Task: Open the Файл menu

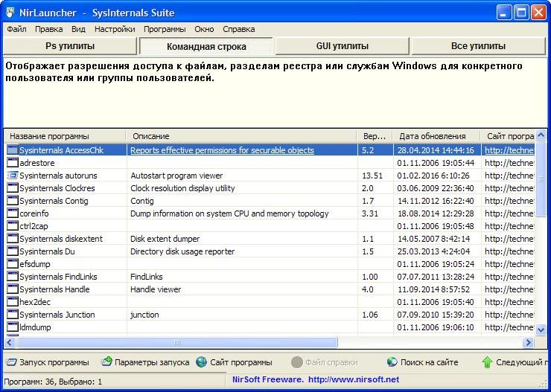Action: point(16,29)
